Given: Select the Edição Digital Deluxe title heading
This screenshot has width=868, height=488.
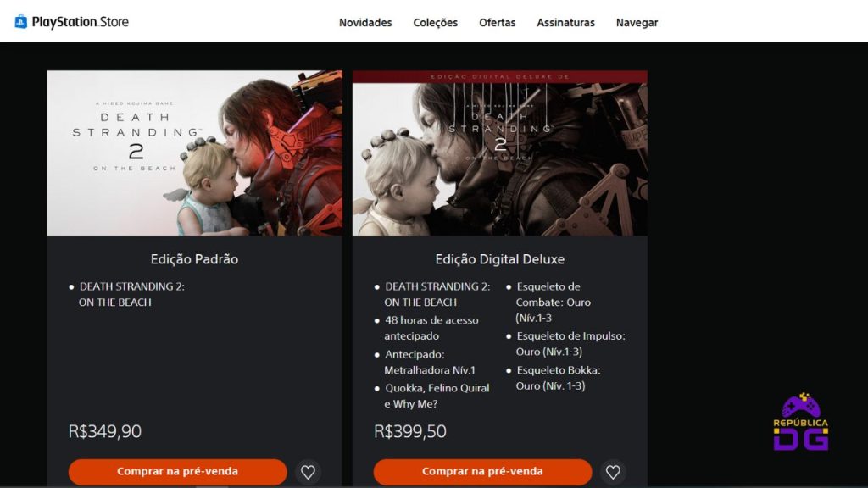Looking at the screenshot, I should [500, 259].
